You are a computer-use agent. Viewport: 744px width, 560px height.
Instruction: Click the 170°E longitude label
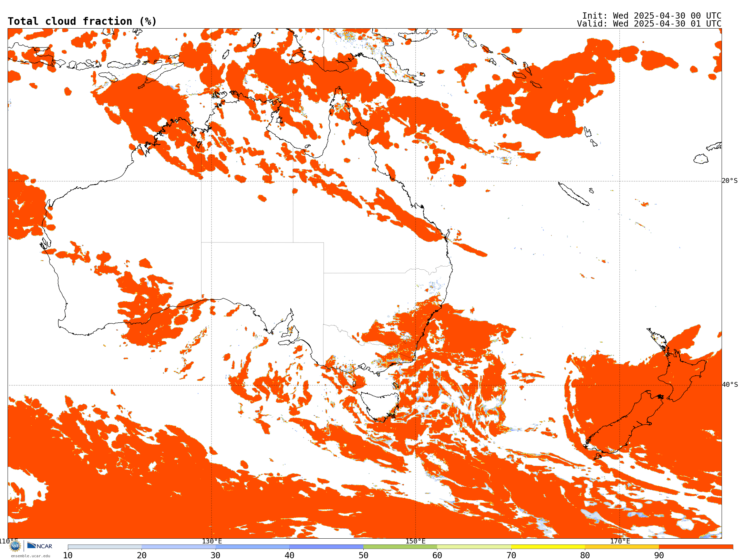(x=620, y=541)
